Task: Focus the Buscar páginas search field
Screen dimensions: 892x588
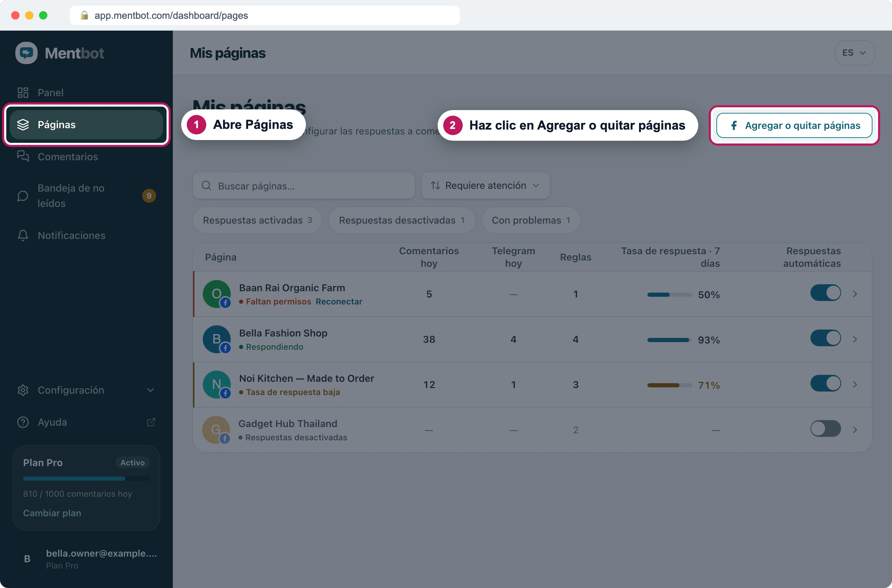Action: pyautogui.click(x=303, y=186)
